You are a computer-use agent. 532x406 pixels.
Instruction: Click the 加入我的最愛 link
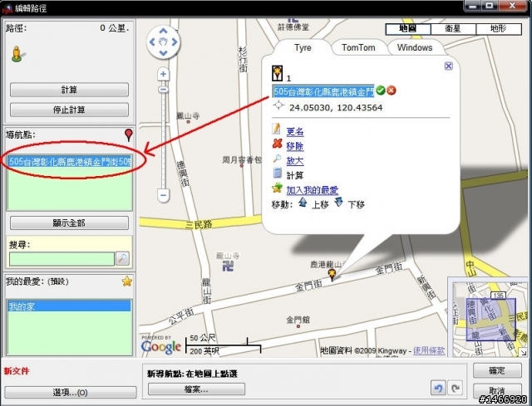point(313,190)
